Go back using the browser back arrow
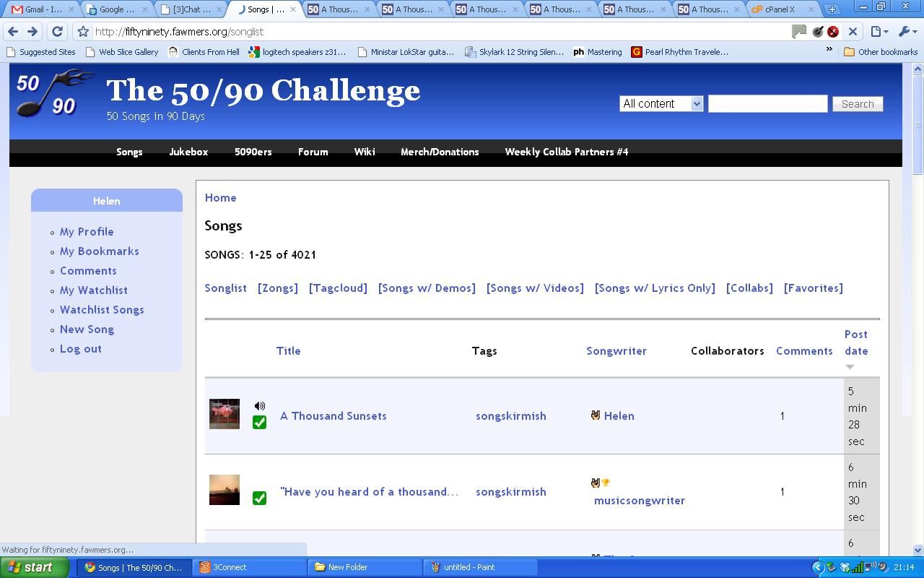 (13, 32)
